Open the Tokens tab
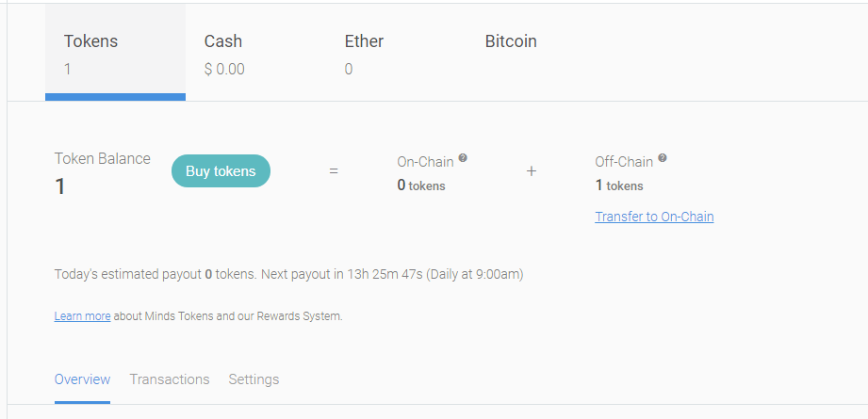 115,53
